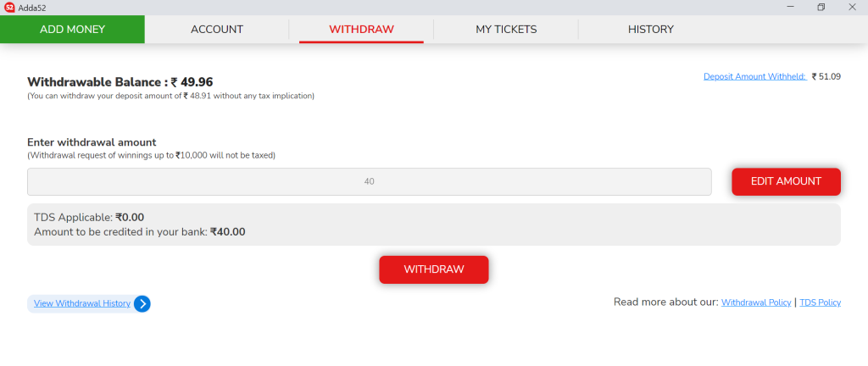Click the blue arrow circle icon

(142, 303)
